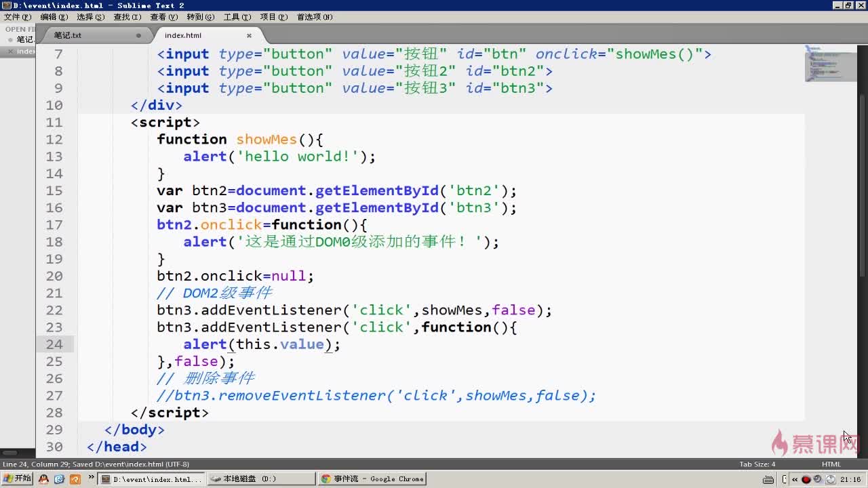Launch the orange quick-launch icon
Viewport: 868px width, 488px height.
coord(74,479)
